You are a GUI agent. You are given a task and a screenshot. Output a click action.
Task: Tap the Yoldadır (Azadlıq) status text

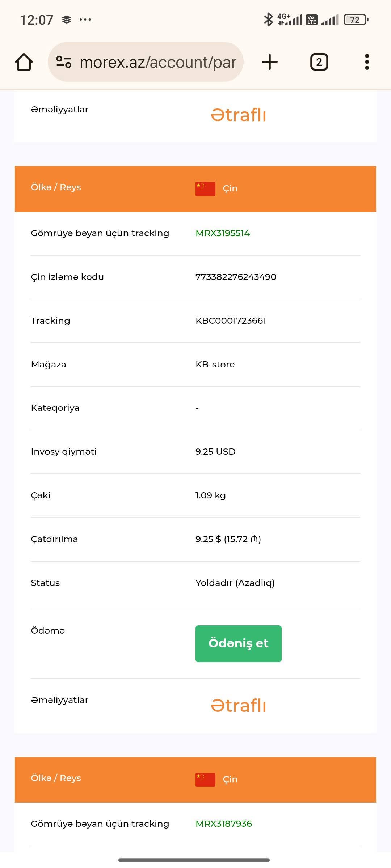(235, 583)
